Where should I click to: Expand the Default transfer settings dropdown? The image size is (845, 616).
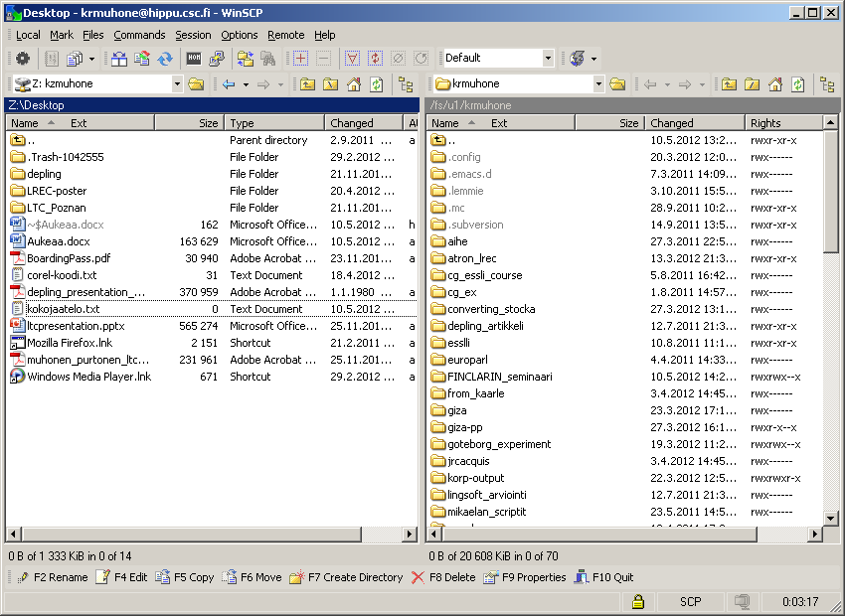pos(548,59)
